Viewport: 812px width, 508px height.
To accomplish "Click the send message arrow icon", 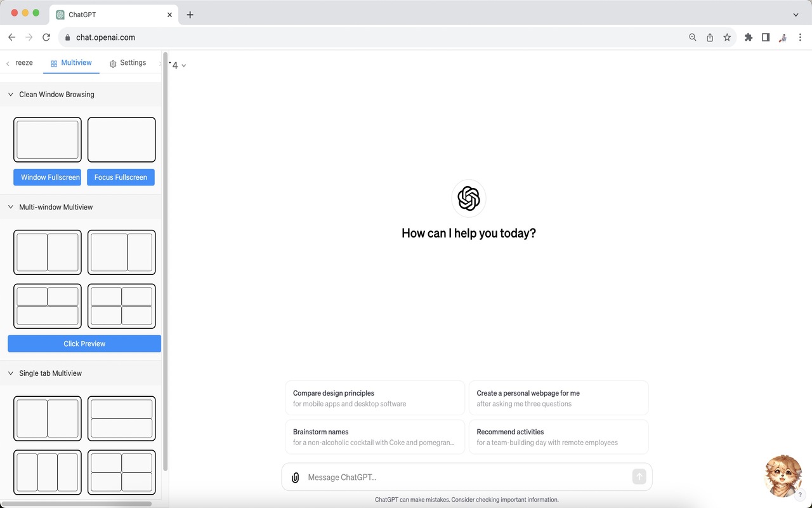I will click(639, 477).
